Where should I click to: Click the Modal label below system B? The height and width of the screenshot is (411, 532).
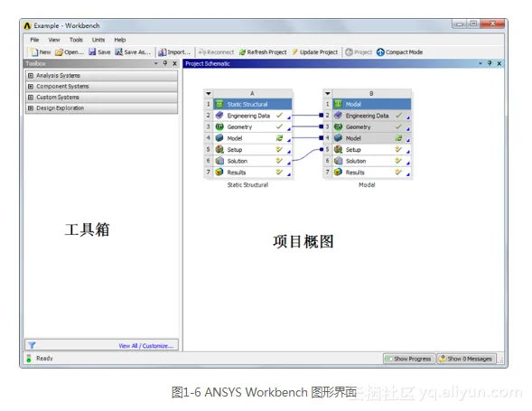(367, 184)
